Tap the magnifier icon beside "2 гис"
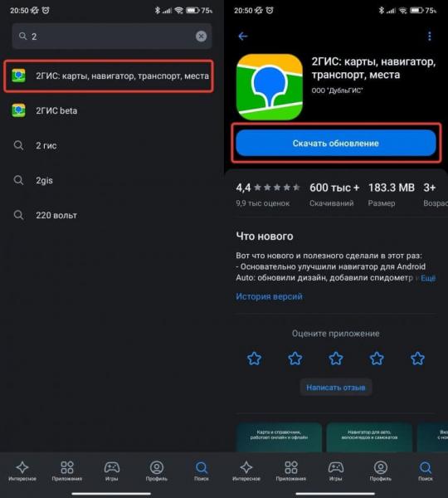Image resolution: width=448 pixels, height=498 pixels. click(18, 145)
